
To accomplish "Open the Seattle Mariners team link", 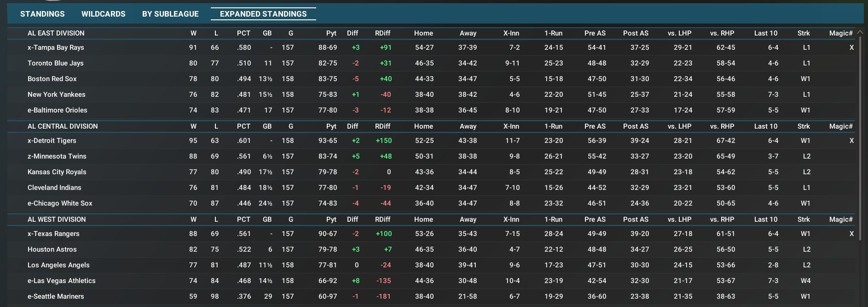I will pos(56,296).
